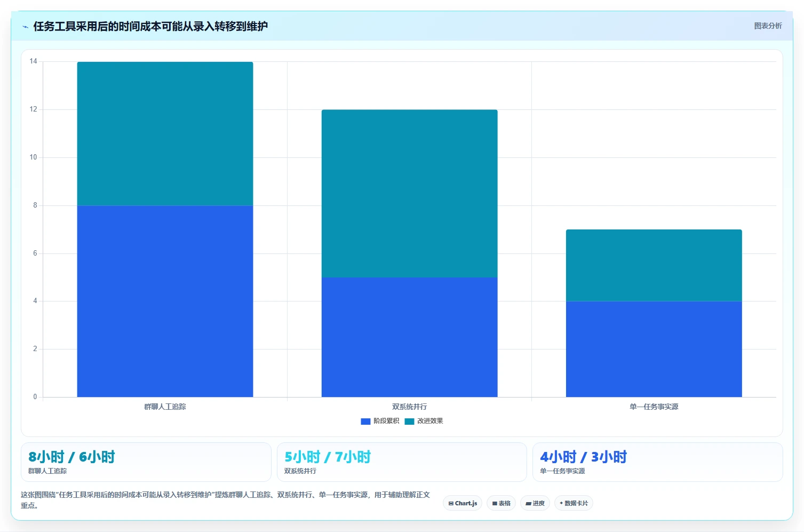804x532 pixels.
Task: Click 双系统并行 caption in second data card
Action: tap(300, 471)
